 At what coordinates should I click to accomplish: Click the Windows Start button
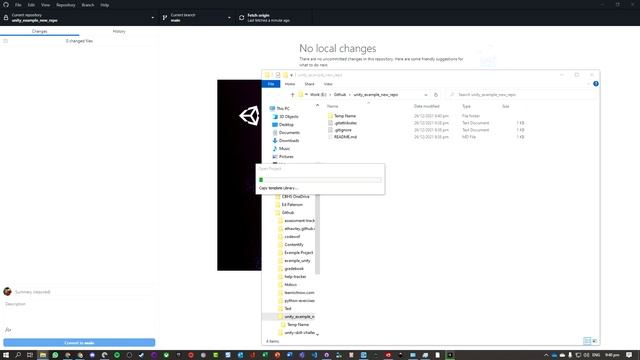(6, 355)
